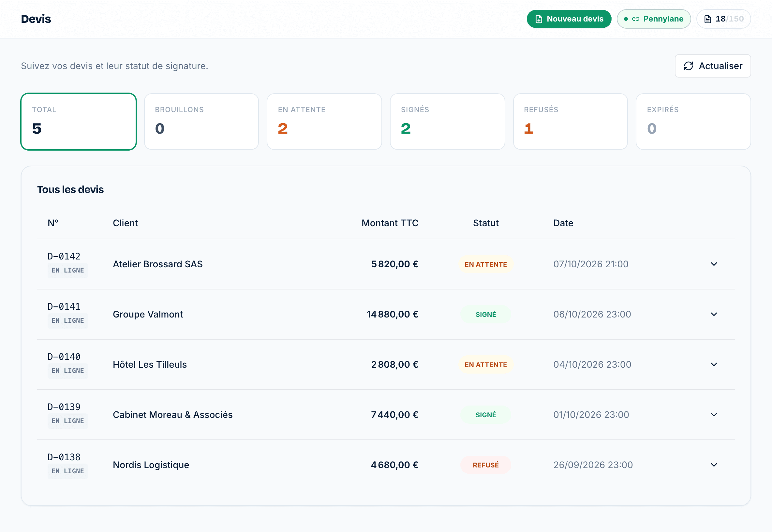This screenshot has height=532, width=772.
Task: Expand the D-0140 Hôtel Les Tilleuls row
Action: coord(714,364)
